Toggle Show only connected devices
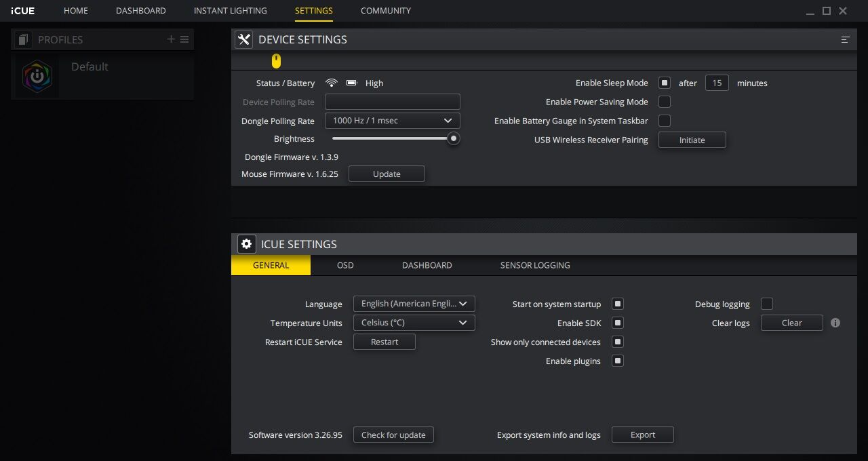 pyautogui.click(x=618, y=342)
